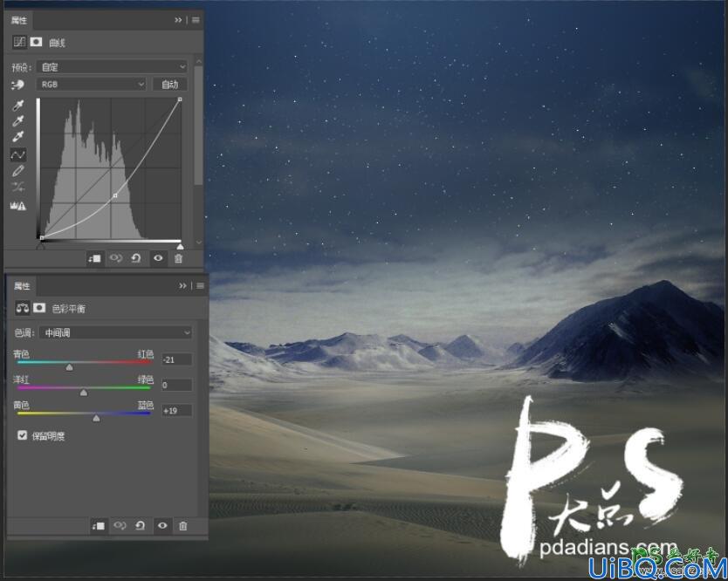Open the 预设 preset dropdown showing 自定

click(x=113, y=67)
